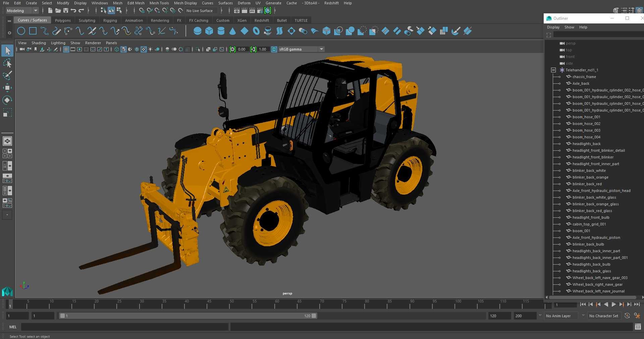Image resolution: width=644 pixels, height=339 pixels.
Task: Open the Mesh Tools menu
Action: click(159, 3)
